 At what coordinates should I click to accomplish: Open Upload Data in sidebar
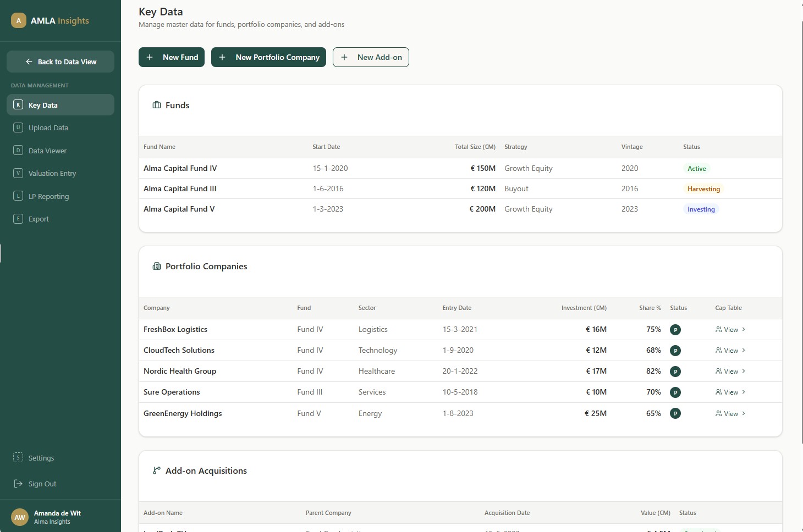pyautogui.click(x=61, y=128)
